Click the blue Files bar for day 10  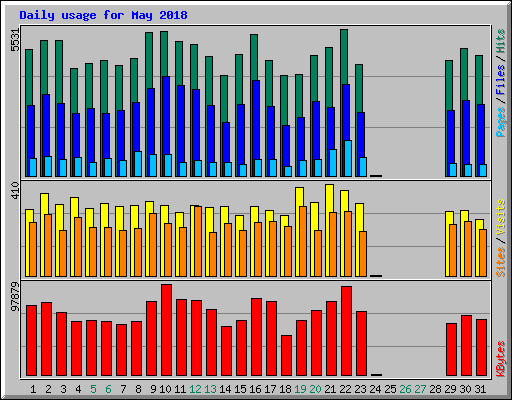coord(166,115)
